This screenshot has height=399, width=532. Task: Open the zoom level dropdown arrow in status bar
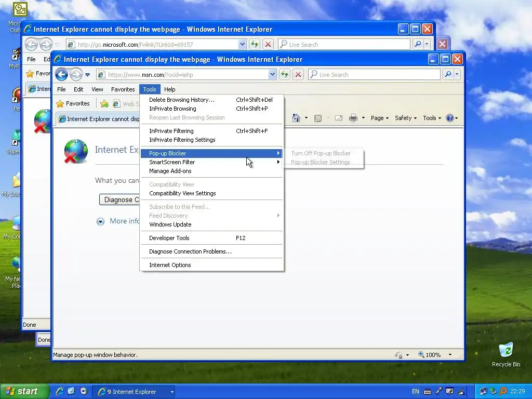click(x=450, y=355)
